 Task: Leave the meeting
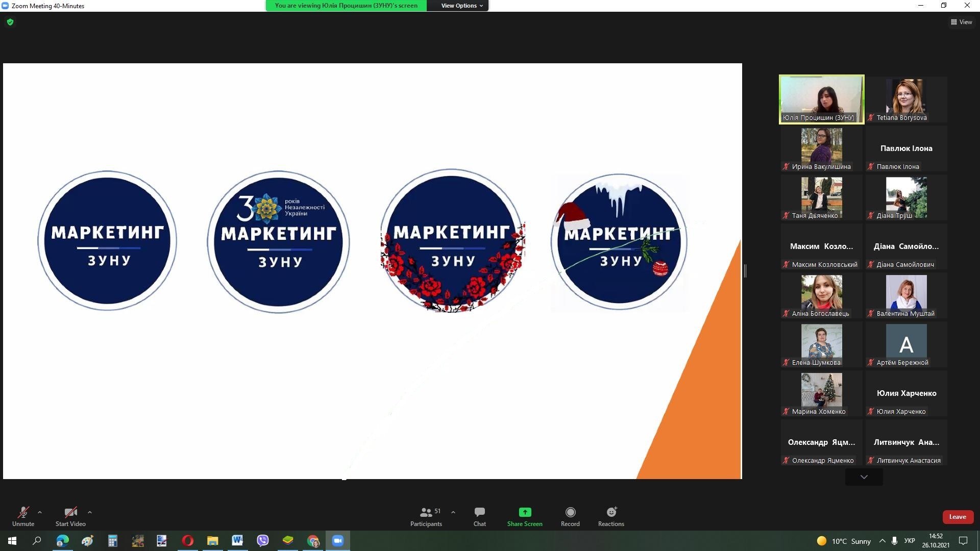pyautogui.click(x=958, y=517)
